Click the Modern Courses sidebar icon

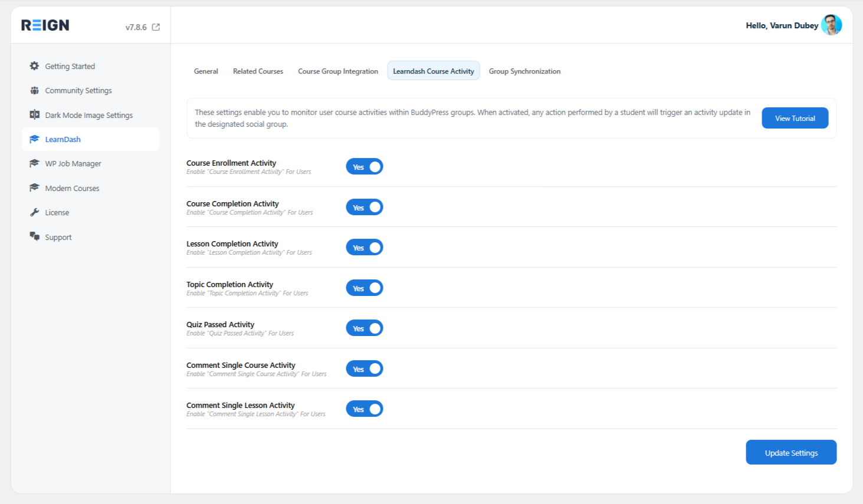click(x=34, y=188)
